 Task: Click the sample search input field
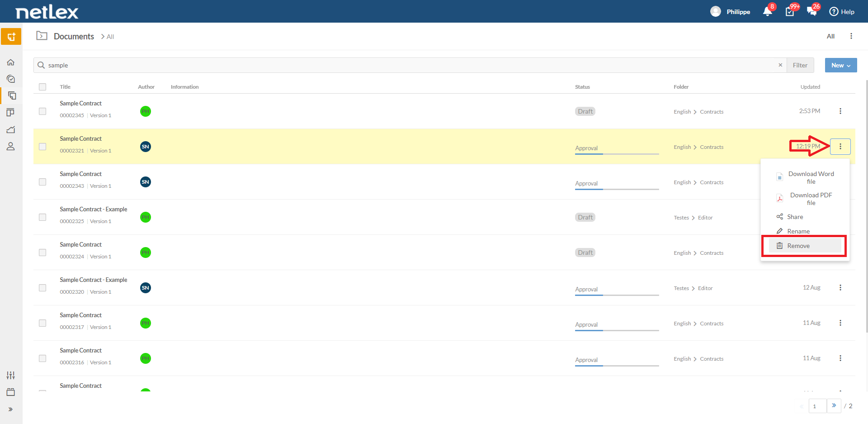[410, 65]
